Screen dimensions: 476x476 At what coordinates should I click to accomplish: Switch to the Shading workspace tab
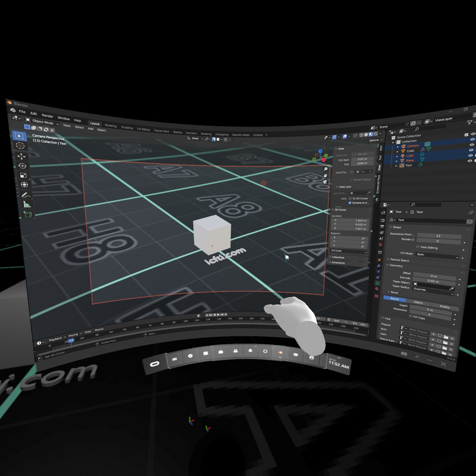point(178,132)
